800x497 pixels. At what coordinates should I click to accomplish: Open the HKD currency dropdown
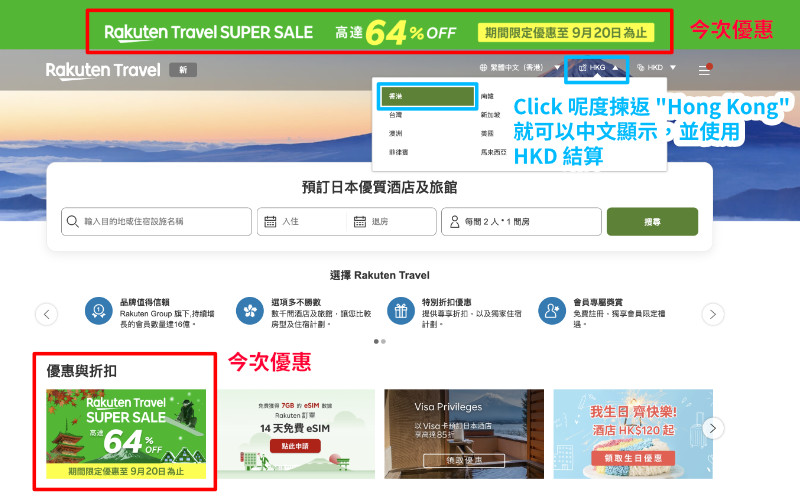(x=656, y=67)
